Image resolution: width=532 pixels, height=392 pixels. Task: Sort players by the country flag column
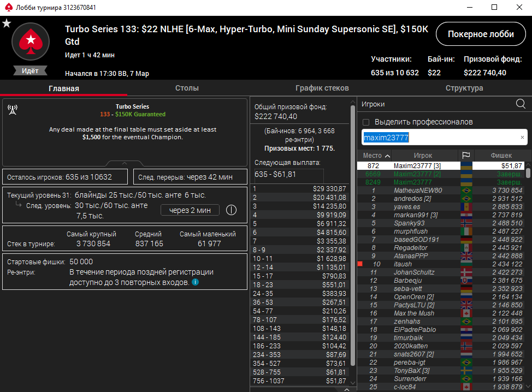(x=466, y=155)
